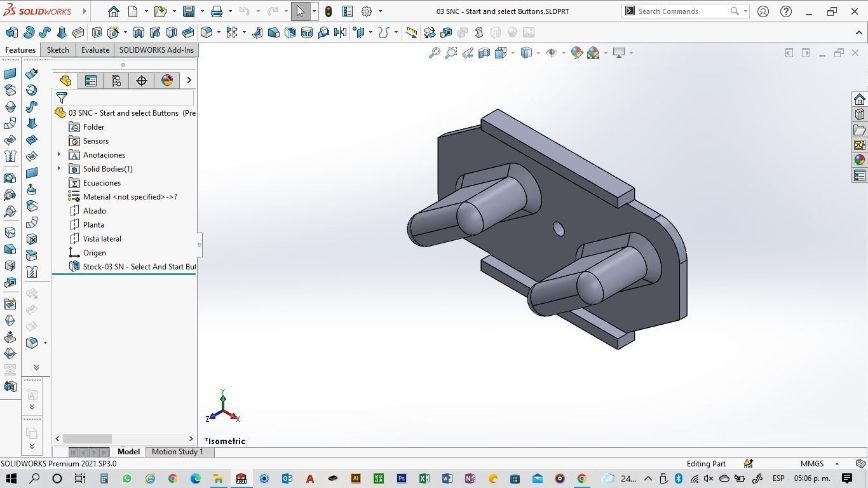
Task: Click the Mirror feature icon
Action: (x=340, y=32)
